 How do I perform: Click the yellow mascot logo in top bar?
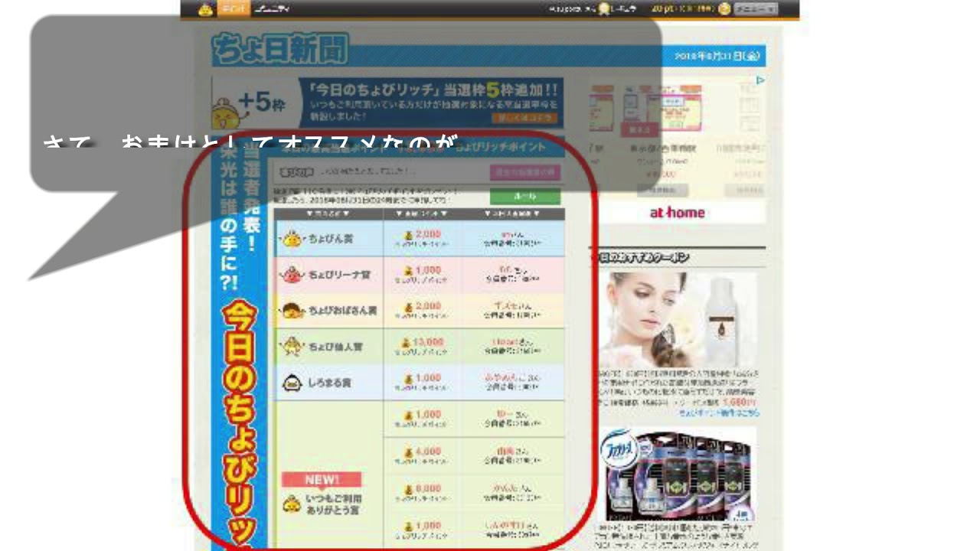204,9
